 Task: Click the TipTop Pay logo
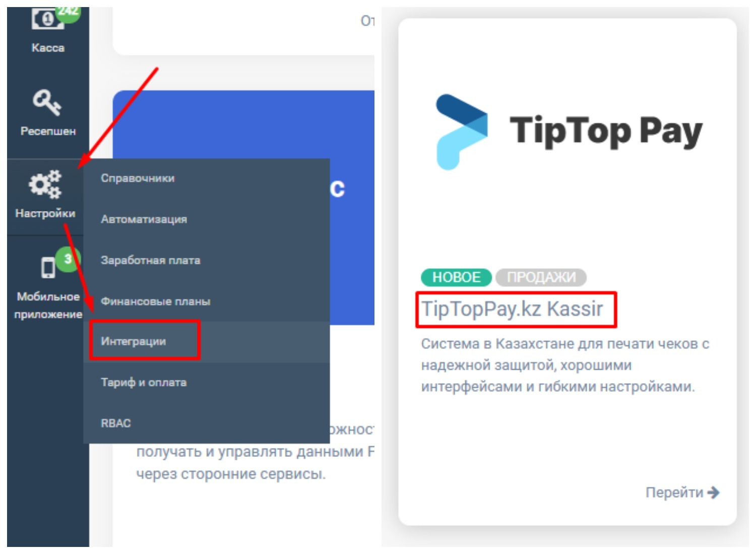pyautogui.click(x=569, y=132)
